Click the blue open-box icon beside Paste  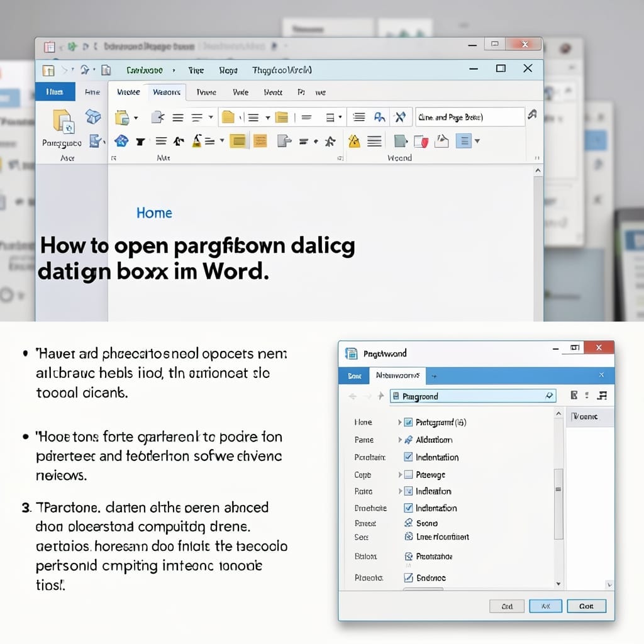[93, 117]
